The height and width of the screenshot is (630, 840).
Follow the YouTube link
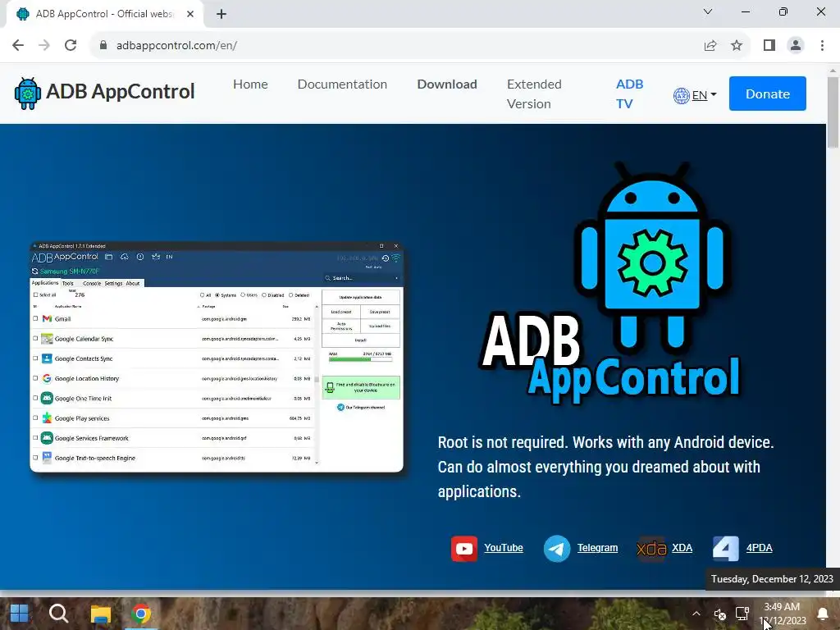(504, 548)
